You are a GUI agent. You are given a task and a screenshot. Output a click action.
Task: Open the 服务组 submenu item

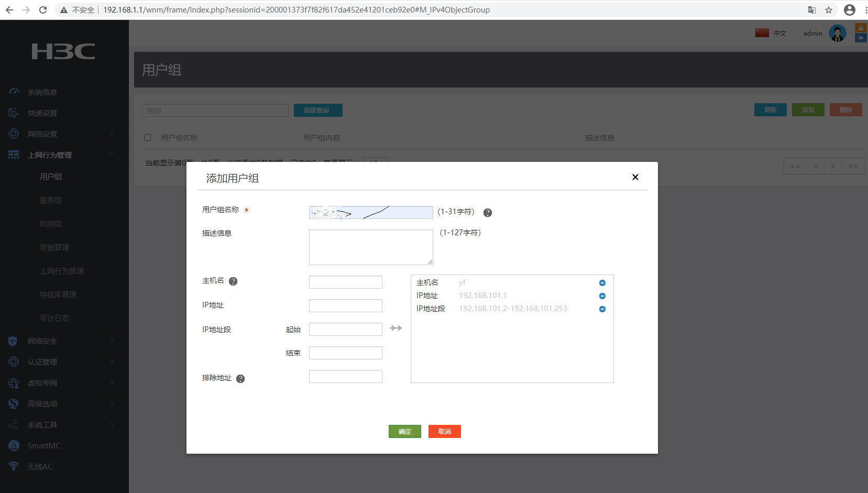tap(51, 200)
